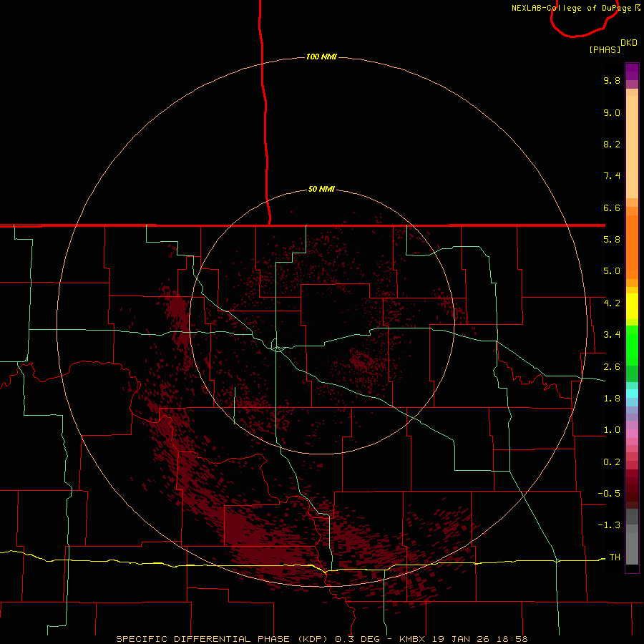Click the 1.0 scale value
This screenshot has width=644, height=644.
pos(612,430)
